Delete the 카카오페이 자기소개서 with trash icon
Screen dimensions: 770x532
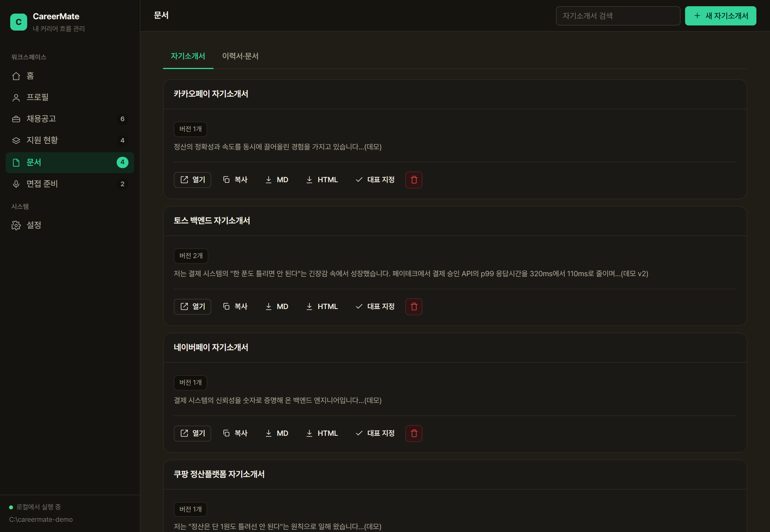click(x=414, y=180)
